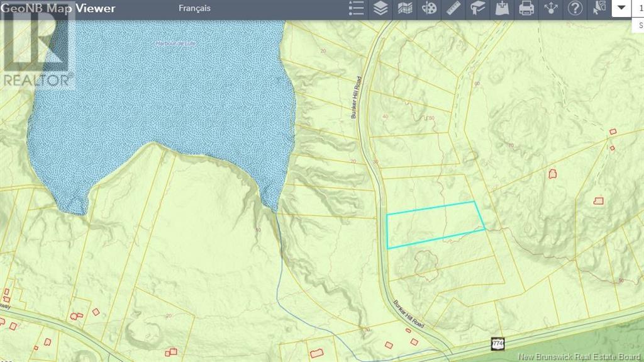Click the lower diagonal Bunker Hill Road label
Screen dimensions: 644x362
409,314
